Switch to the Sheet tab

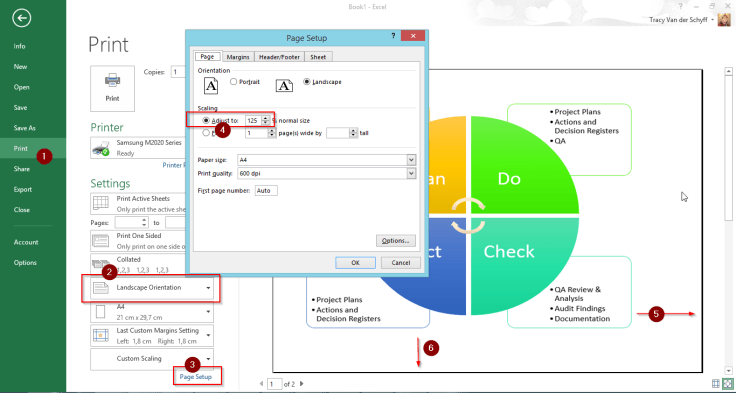click(x=318, y=57)
